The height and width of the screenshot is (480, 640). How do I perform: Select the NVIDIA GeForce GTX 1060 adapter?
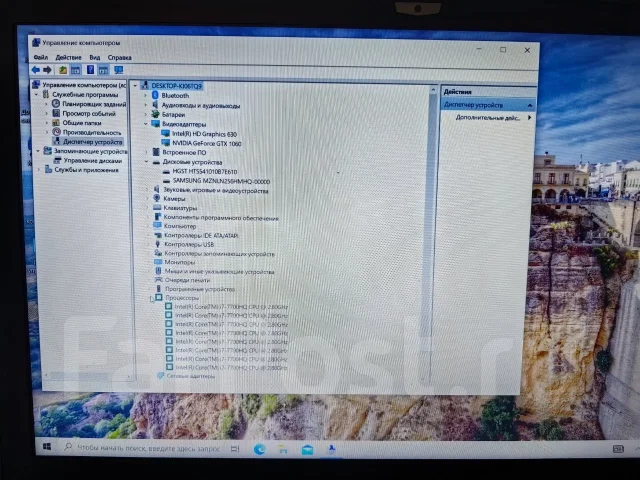[207, 143]
